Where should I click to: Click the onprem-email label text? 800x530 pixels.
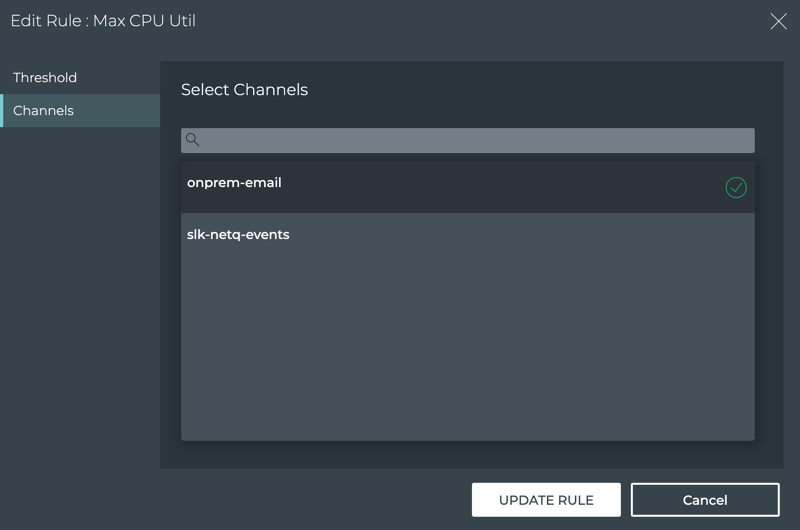(234, 183)
